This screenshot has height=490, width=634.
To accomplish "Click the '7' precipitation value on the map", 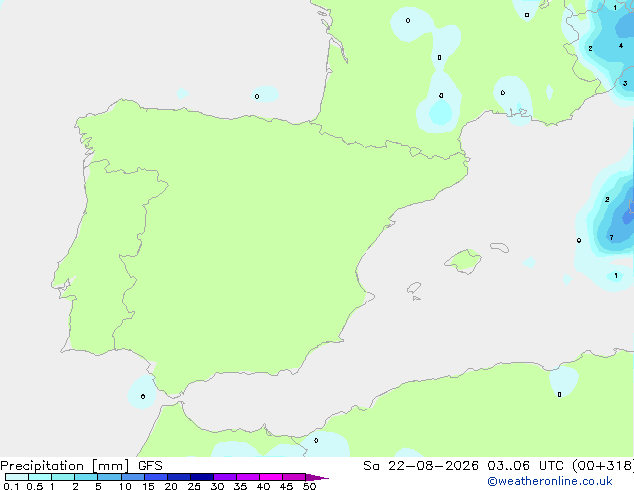I will tap(611, 238).
